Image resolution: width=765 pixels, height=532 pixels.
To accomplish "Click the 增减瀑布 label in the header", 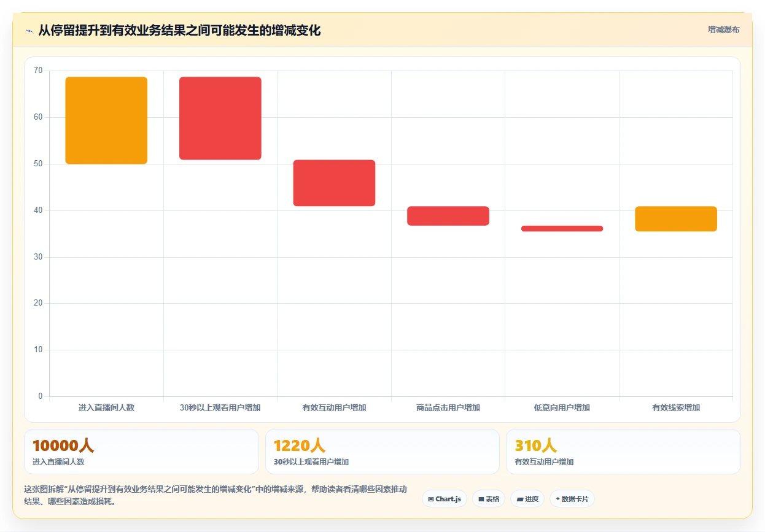I will 723,29.
